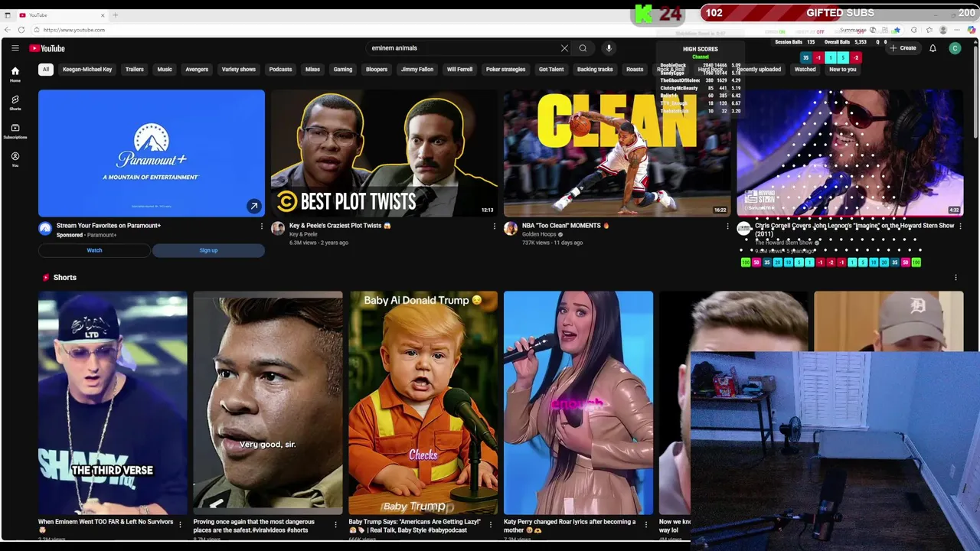The image size is (980, 551).
Task: Open the browser tab actions icon
Action: coord(8,15)
